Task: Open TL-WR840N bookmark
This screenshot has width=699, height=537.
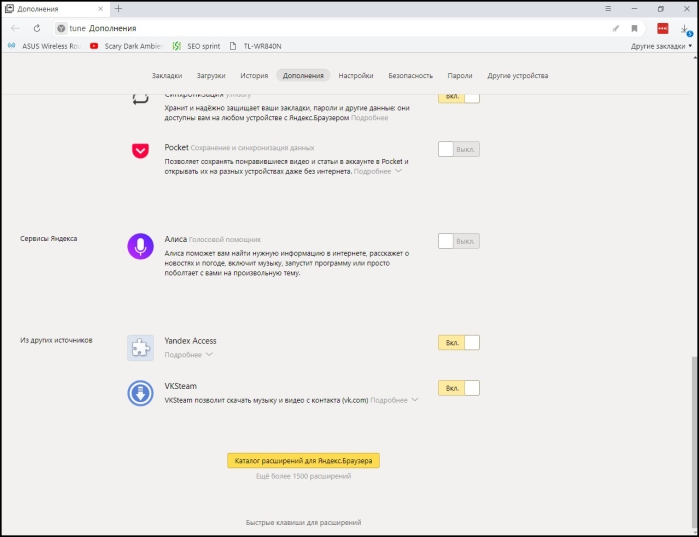Action: pos(256,46)
